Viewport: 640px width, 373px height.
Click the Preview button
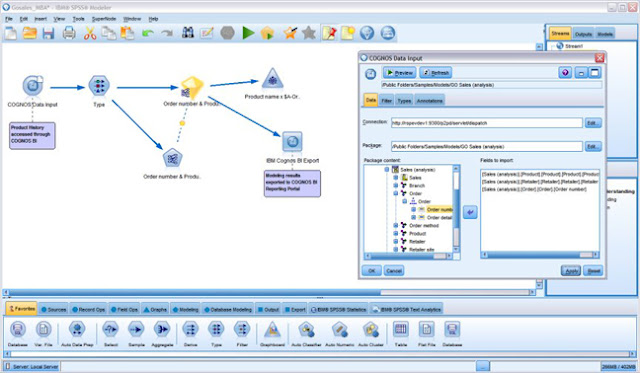click(399, 73)
